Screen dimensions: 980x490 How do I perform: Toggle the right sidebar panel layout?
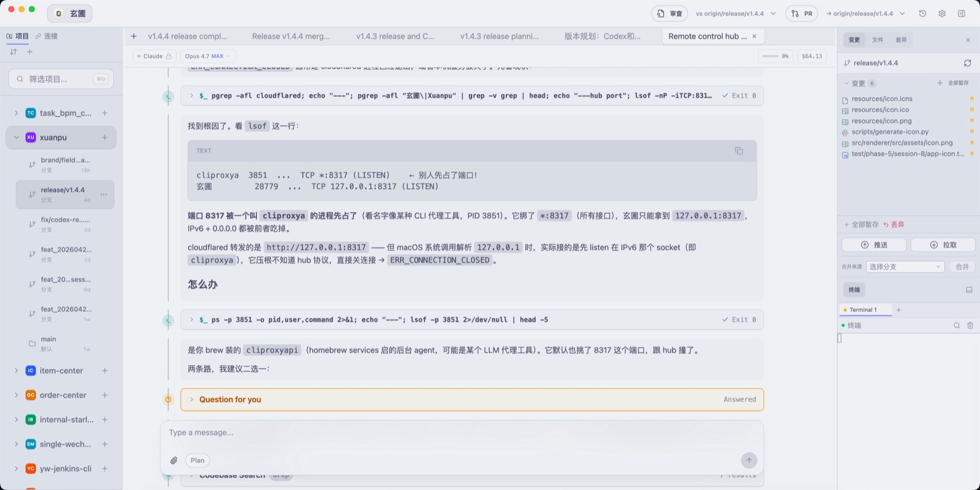click(x=962, y=13)
